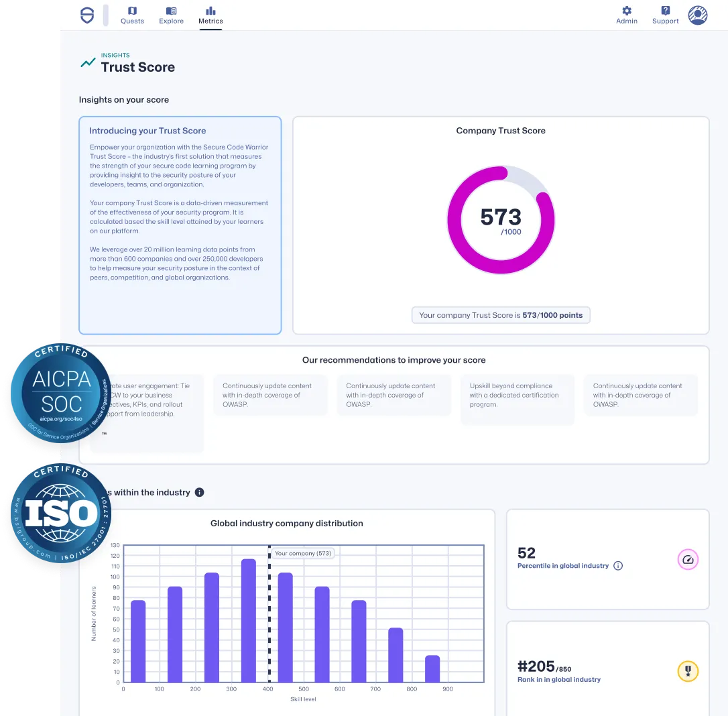This screenshot has height=716, width=728.
Task: Click the pink speedometer percentile icon
Action: pyautogui.click(x=688, y=560)
